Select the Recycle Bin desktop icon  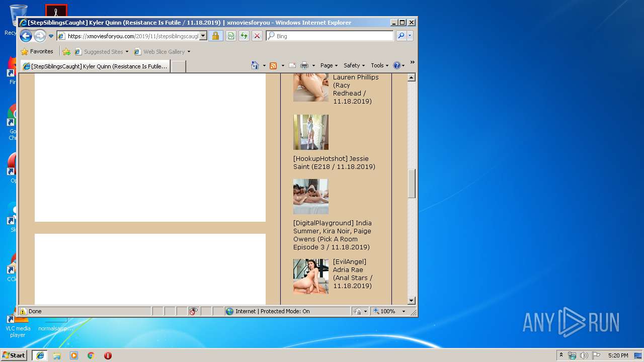pos(18,20)
